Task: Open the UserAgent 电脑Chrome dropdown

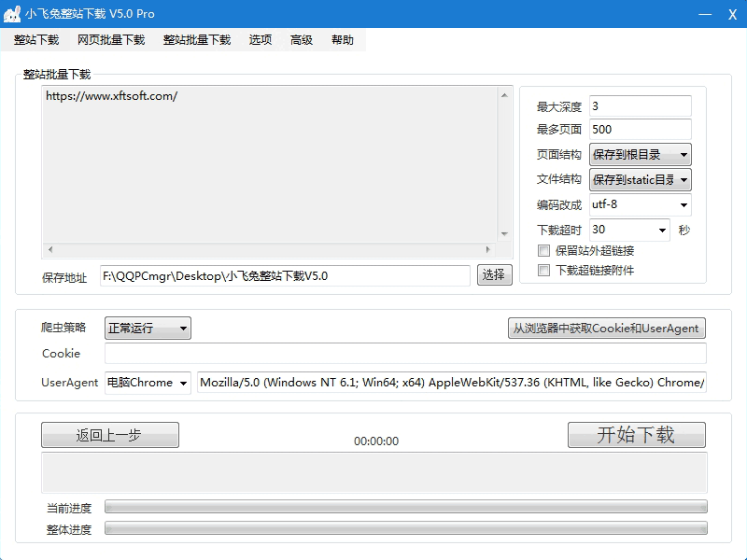Action: [x=148, y=383]
